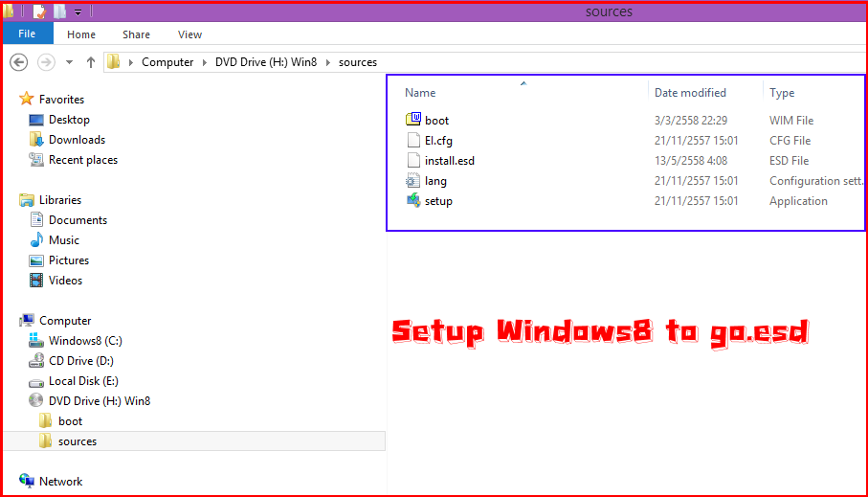Image resolution: width=868 pixels, height=497 pixels.
Task: Sort by Name column header
Action: pos(420,93)
